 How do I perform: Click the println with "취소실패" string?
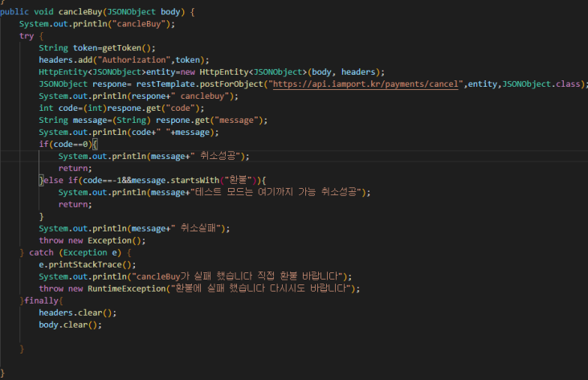click(134, 228)
